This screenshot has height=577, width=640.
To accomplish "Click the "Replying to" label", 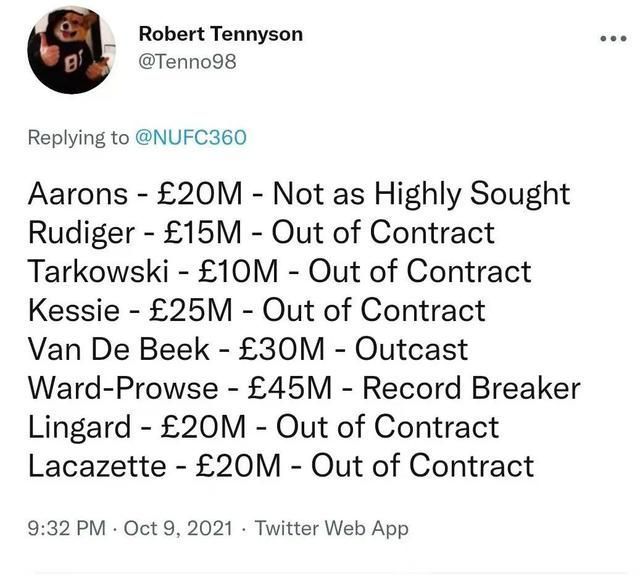I will click(78, 137).
